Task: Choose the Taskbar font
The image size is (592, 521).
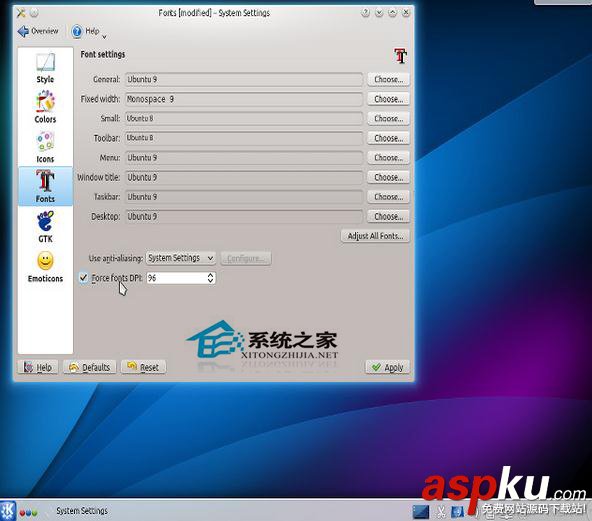Action: (x=388, y=197)
